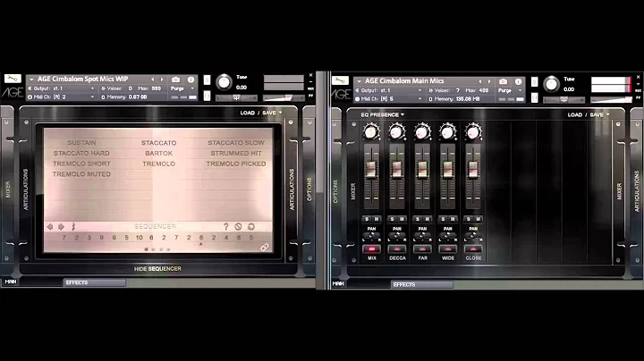644x361 pixels.
Task: Reset sequencer with circular arrow icon
Action: (251, 226)
